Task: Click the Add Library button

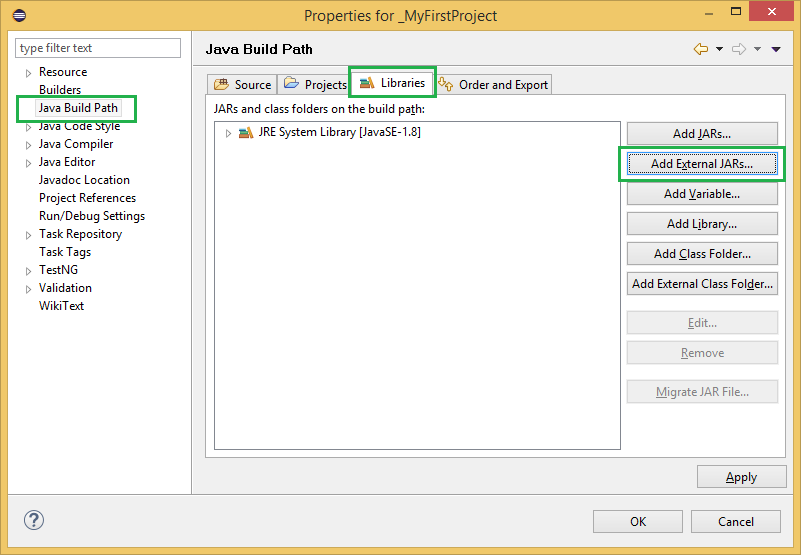Action: click(701, 224)
